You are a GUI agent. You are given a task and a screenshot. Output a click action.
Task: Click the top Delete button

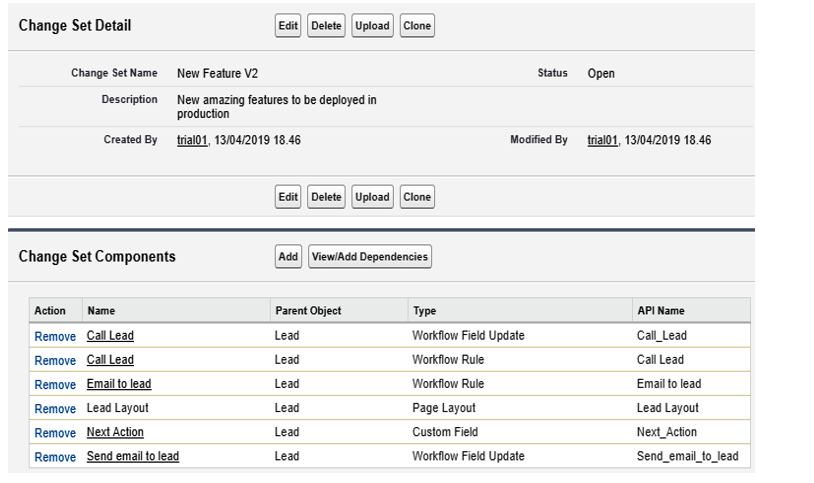326,25
